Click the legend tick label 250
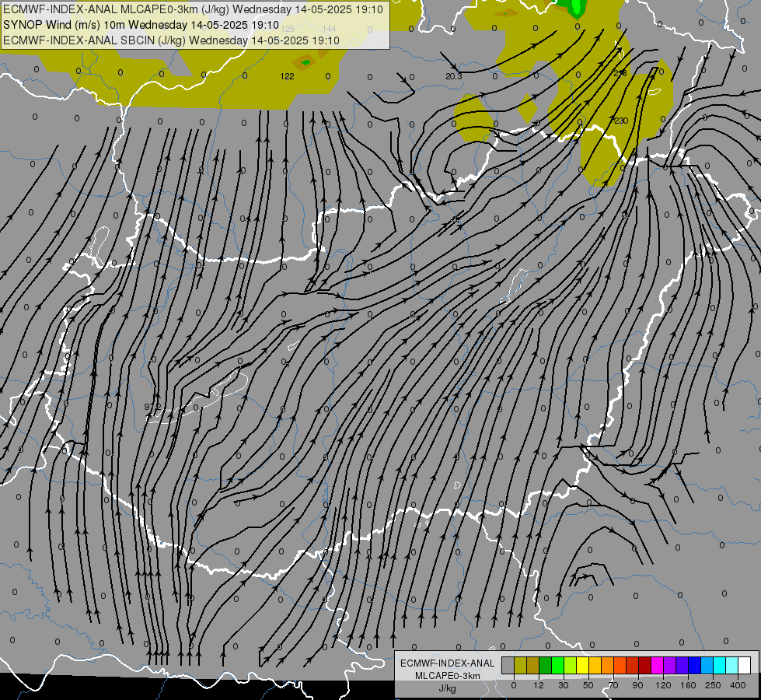Image resolution: width=761 pixels, height=700 pixels. pyautogui.click(x=713, y=686)
